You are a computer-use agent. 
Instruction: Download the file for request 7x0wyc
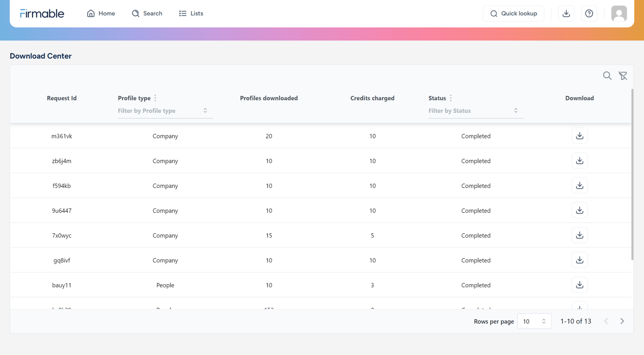580,235
